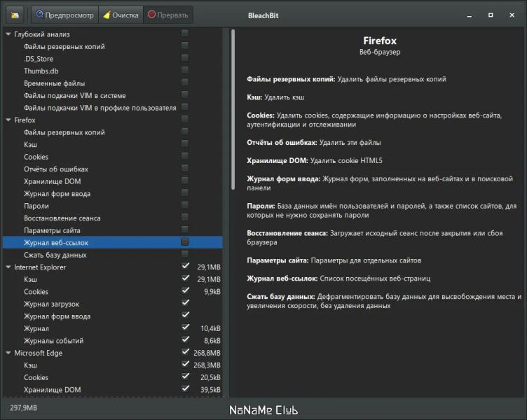
Task: Collapse the Microsoft Edge group
Action: coord(8,353)
